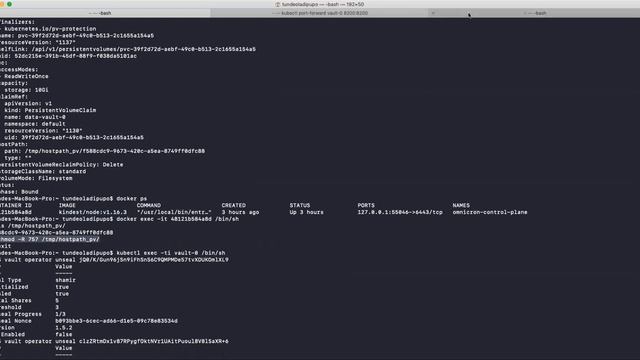Screen dimensions: 640x360
Task: Click the home icon in the window title
Action: pos(278,4)
